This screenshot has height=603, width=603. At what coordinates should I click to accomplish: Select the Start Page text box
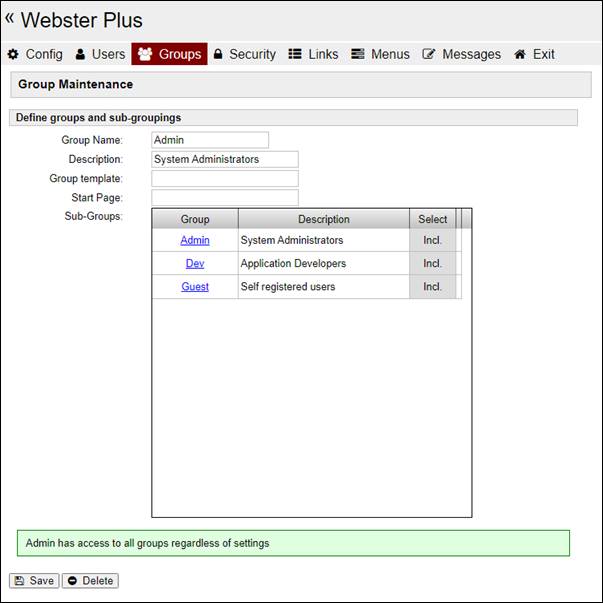click(x=225, y=198)
